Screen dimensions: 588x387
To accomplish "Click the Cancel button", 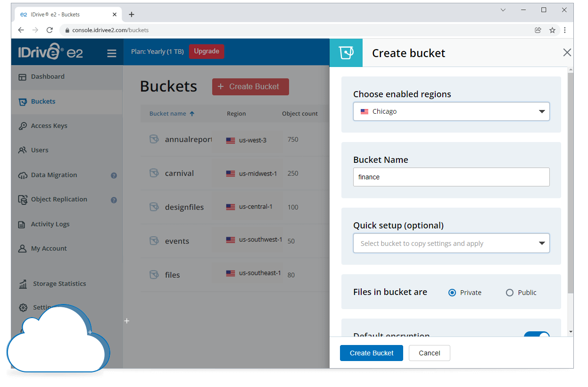I will click(x=429, y=353).
